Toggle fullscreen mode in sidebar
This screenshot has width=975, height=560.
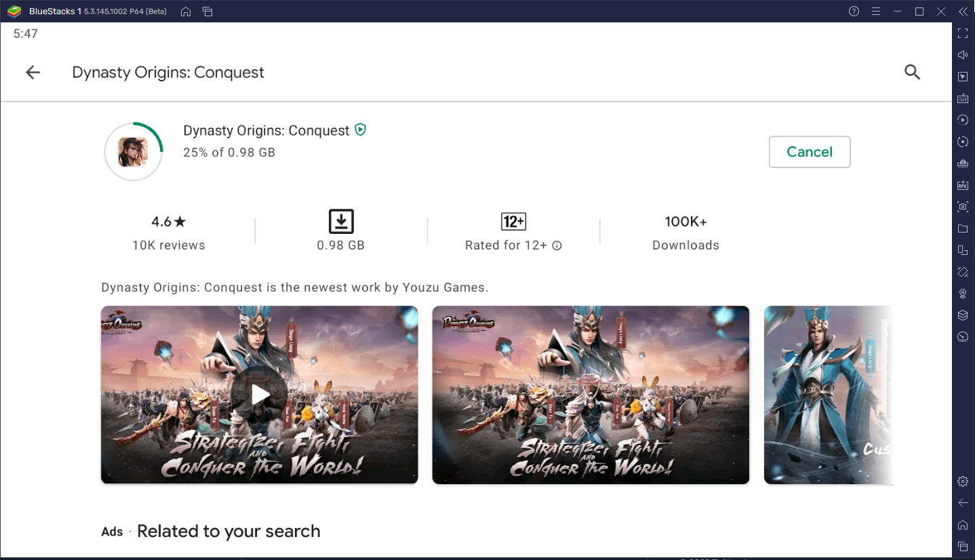click(962, 33)
